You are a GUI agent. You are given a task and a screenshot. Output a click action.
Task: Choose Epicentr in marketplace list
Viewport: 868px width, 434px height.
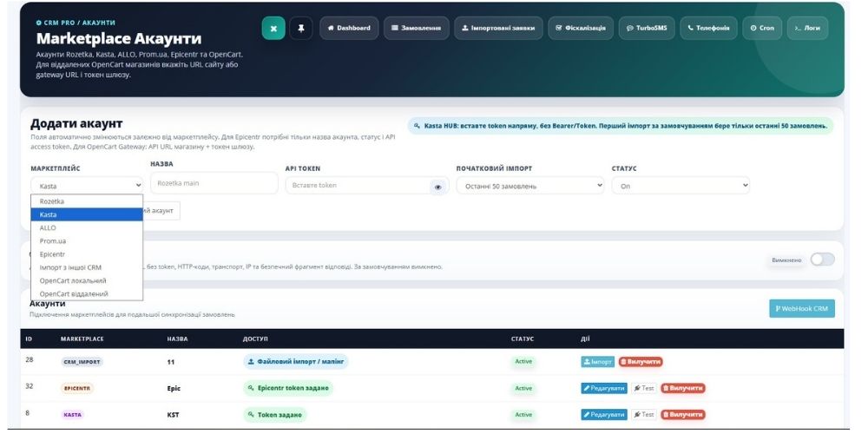pos(87,254)
